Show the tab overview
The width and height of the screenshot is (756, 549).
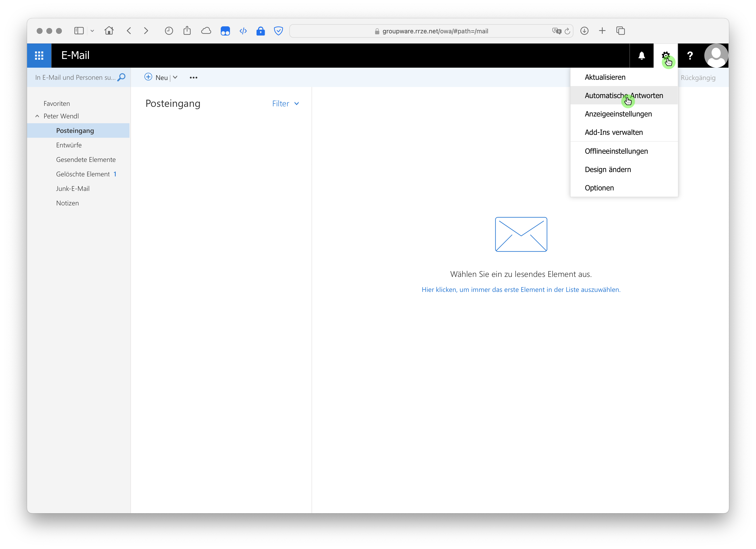tap(620, 31)
